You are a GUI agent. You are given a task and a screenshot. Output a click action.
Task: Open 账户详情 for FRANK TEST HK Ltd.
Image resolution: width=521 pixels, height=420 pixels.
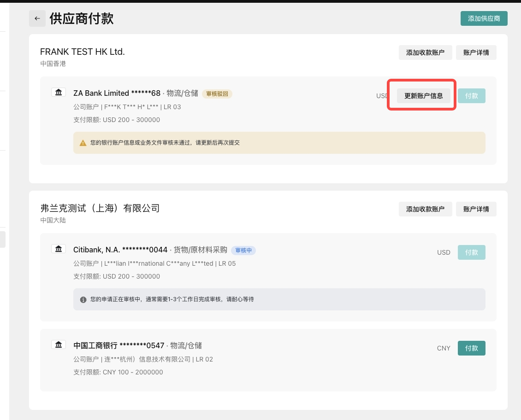pos(476,52)
